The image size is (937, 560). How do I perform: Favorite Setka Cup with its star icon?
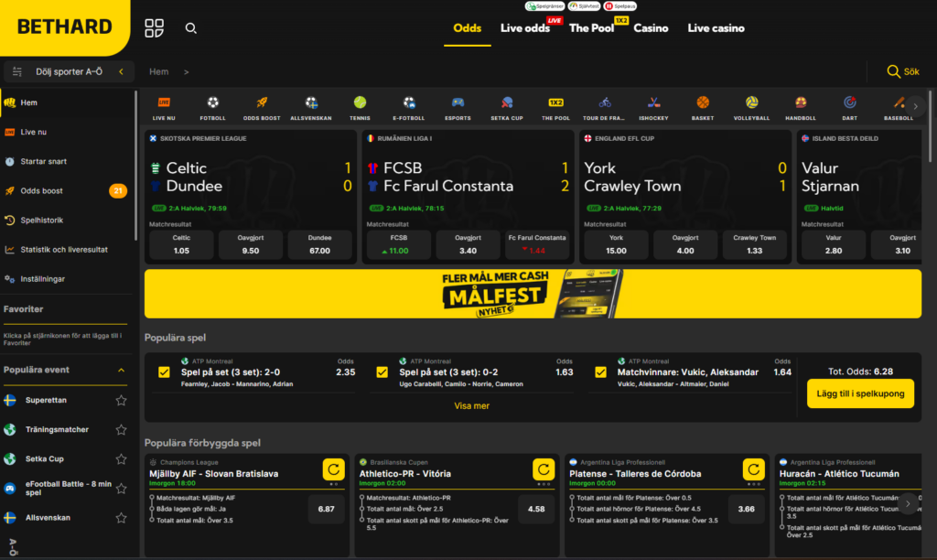point(122,459)
